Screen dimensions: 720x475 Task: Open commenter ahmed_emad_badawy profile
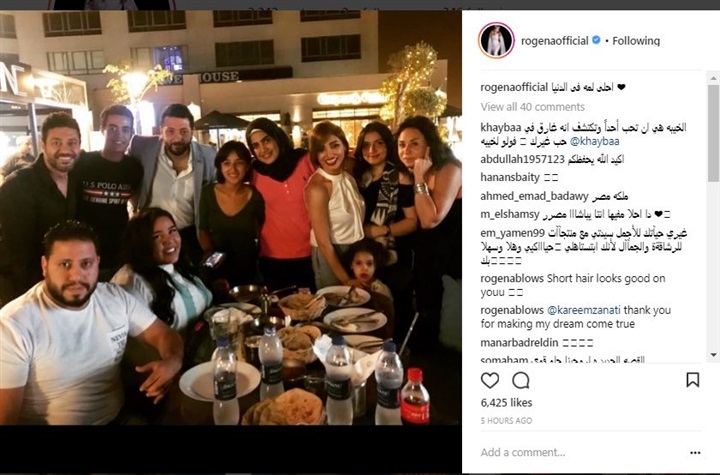[534, 197]
